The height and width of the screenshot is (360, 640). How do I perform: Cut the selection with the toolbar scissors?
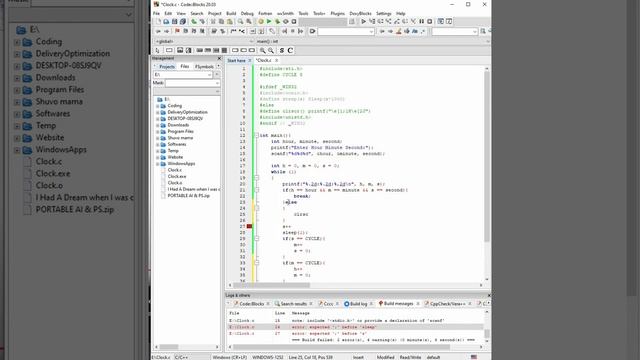tap(213, 22)
